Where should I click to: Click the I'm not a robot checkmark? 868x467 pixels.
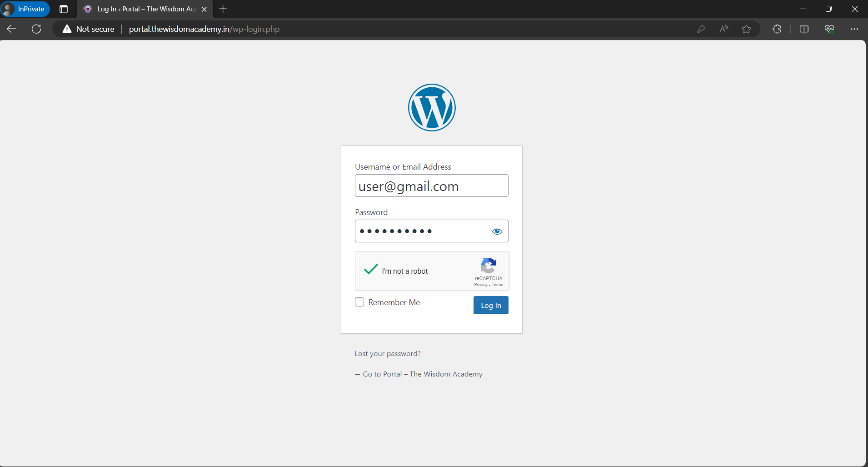(x=371, y=269)
